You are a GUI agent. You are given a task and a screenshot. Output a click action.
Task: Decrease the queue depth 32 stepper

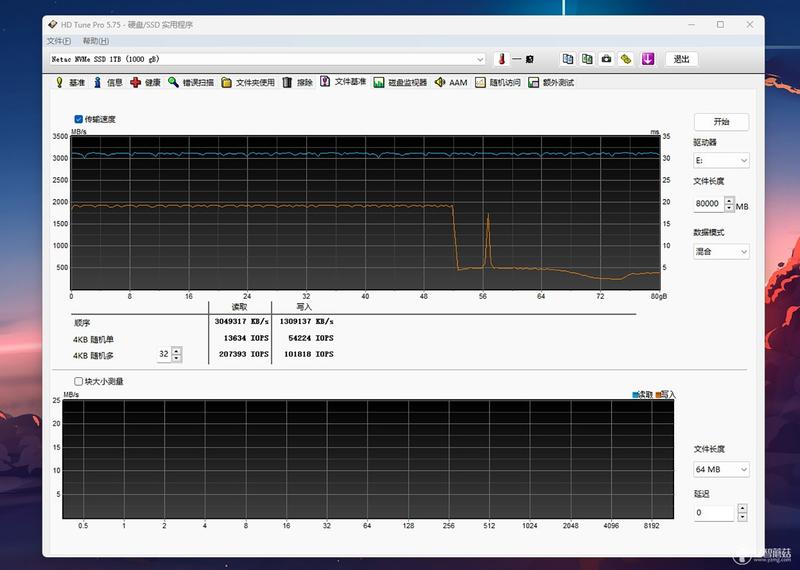[x=177, y=358]
